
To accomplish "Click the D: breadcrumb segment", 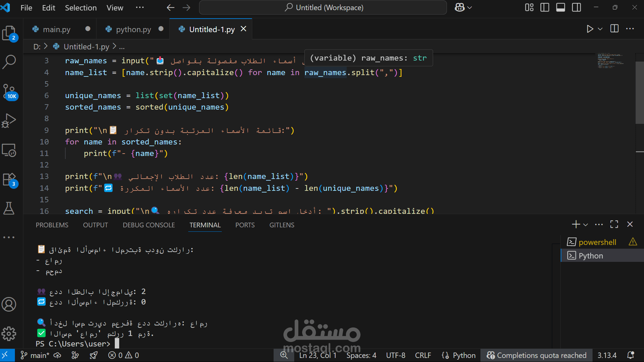I will point(37,47).
